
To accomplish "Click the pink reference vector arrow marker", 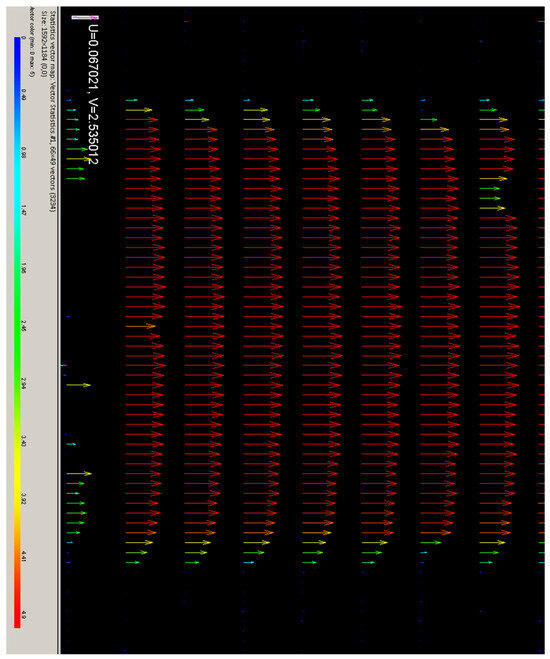I will pyautogui.click(x=84, y=18).
